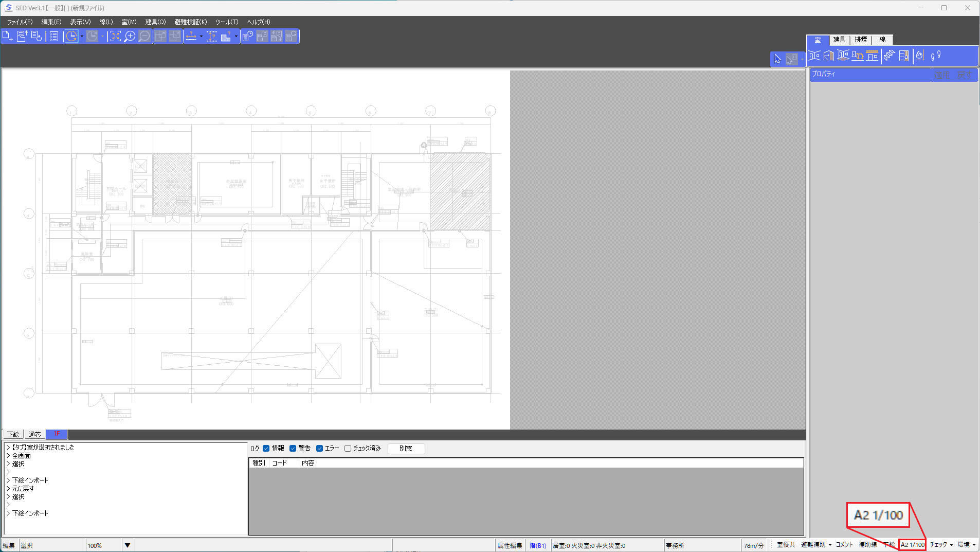Screen dimensions: 980x552
Task: Click the footsteps evacuation route icon
Action: point(936,56)
